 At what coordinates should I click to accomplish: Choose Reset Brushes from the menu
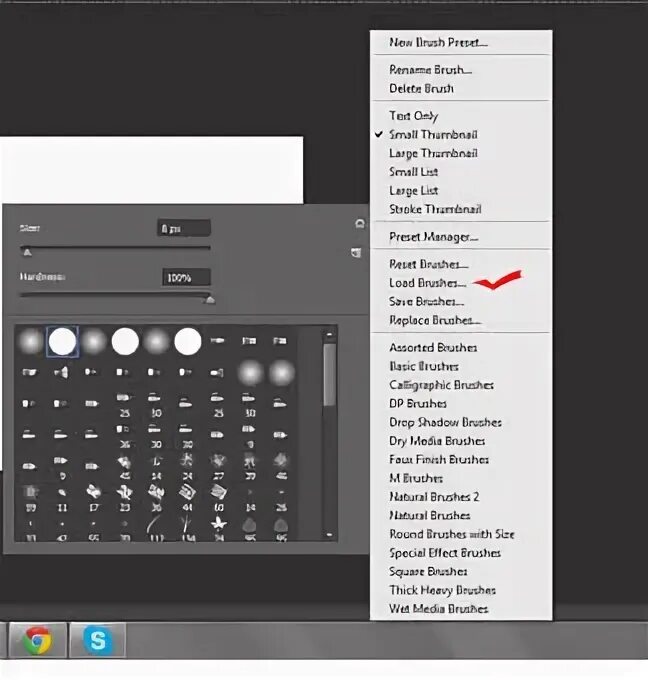click(429, 264)
